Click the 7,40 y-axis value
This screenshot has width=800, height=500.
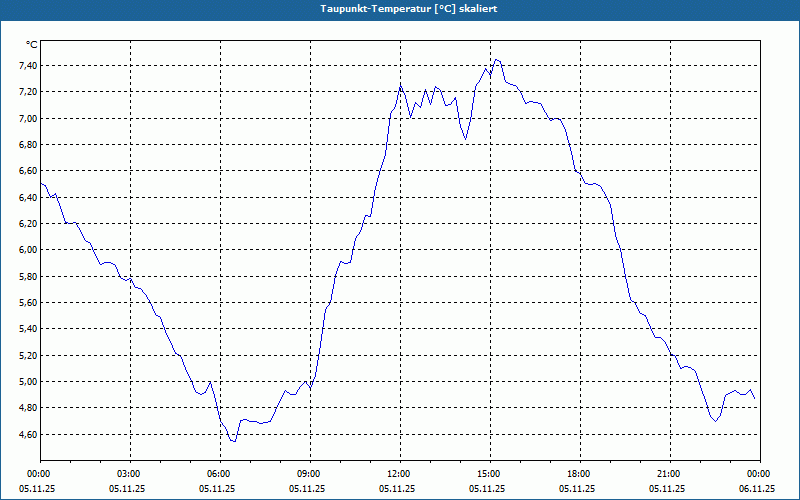pos(28,66)
